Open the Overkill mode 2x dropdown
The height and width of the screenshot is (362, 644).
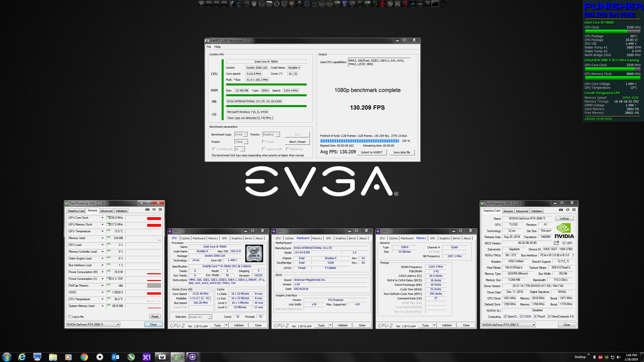[240, 149]
